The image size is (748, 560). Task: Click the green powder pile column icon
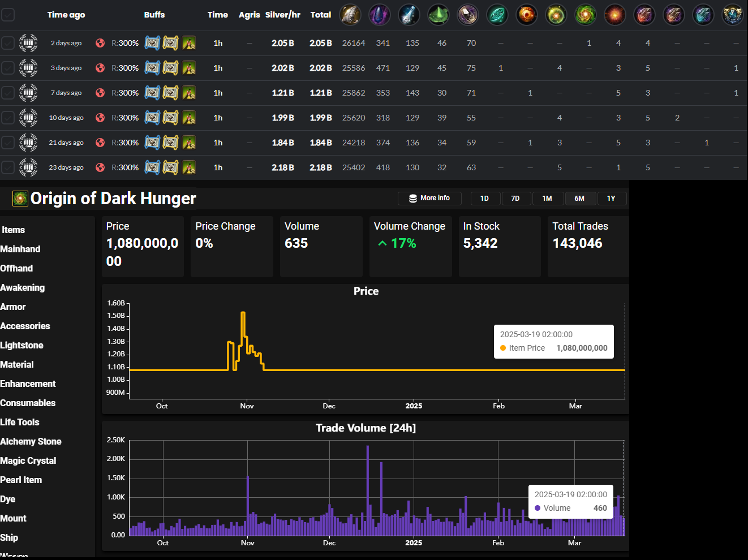[439, 15]
